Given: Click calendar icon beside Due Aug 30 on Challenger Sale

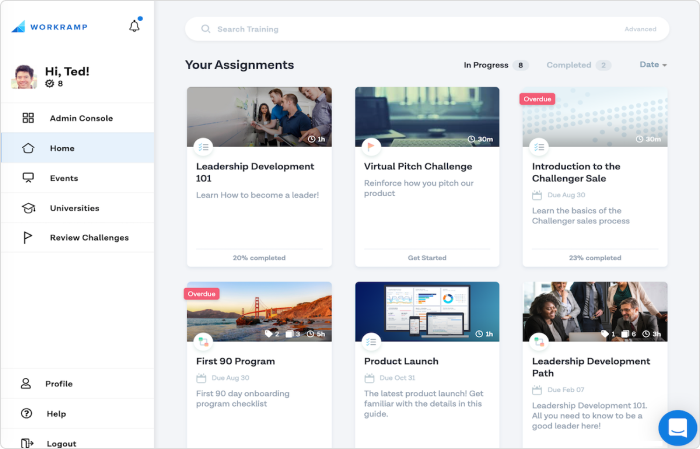Looking at the screenshot, I should tap(537, 195).
